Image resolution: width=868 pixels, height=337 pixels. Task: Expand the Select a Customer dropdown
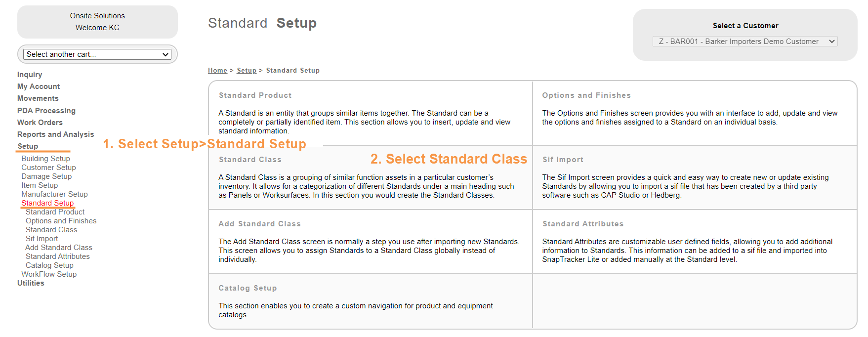point(745,42)
